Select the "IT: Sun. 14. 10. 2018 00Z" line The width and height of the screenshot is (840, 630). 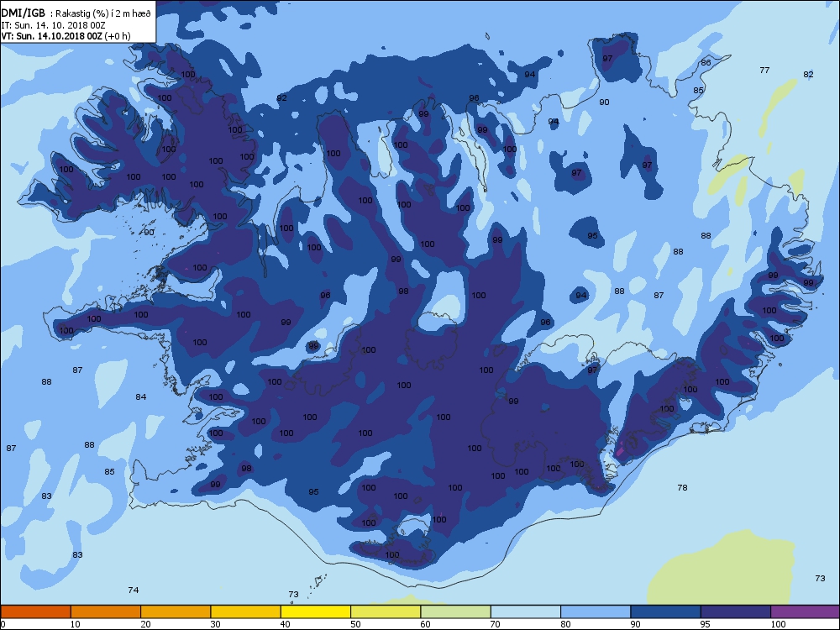coord(55,25)
